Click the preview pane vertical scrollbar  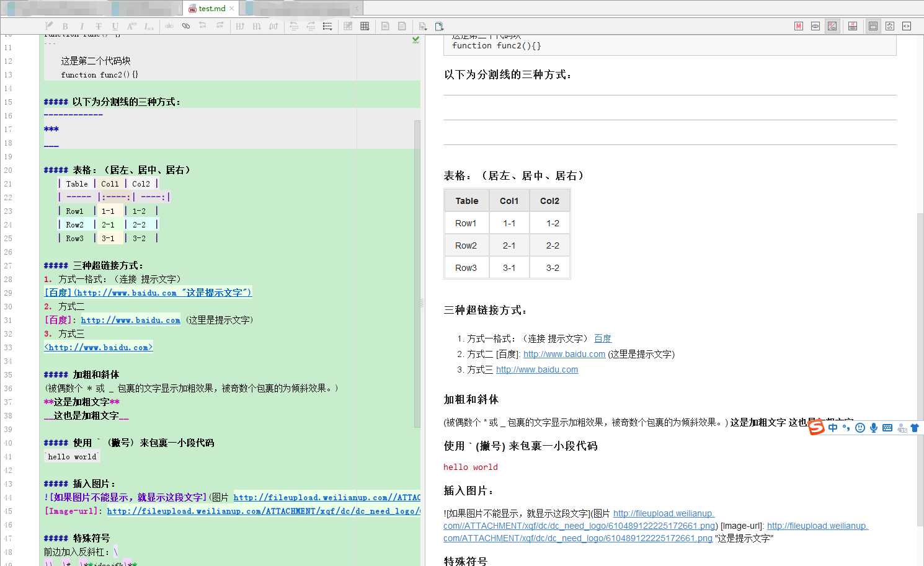click(x=920, y=369)
